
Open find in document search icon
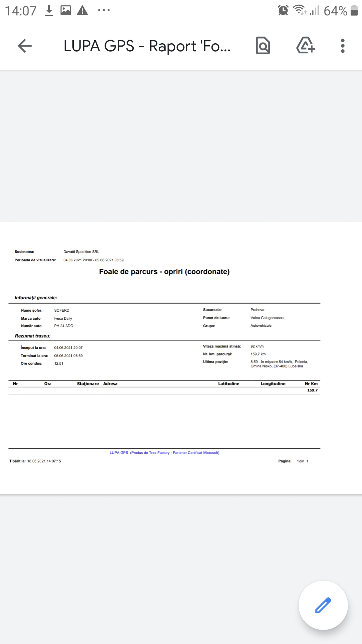(x=263, y=46)
